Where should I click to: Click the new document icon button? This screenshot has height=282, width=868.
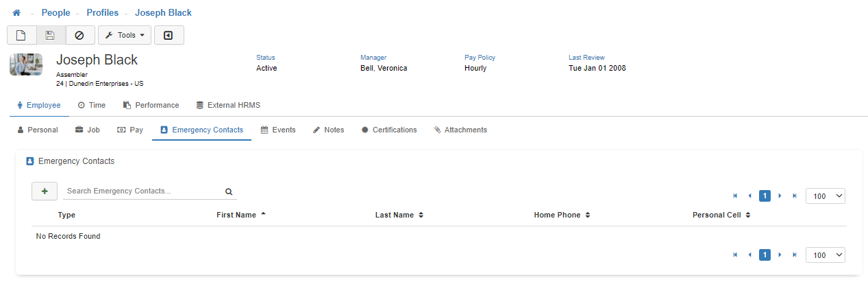tap(21, 35)
